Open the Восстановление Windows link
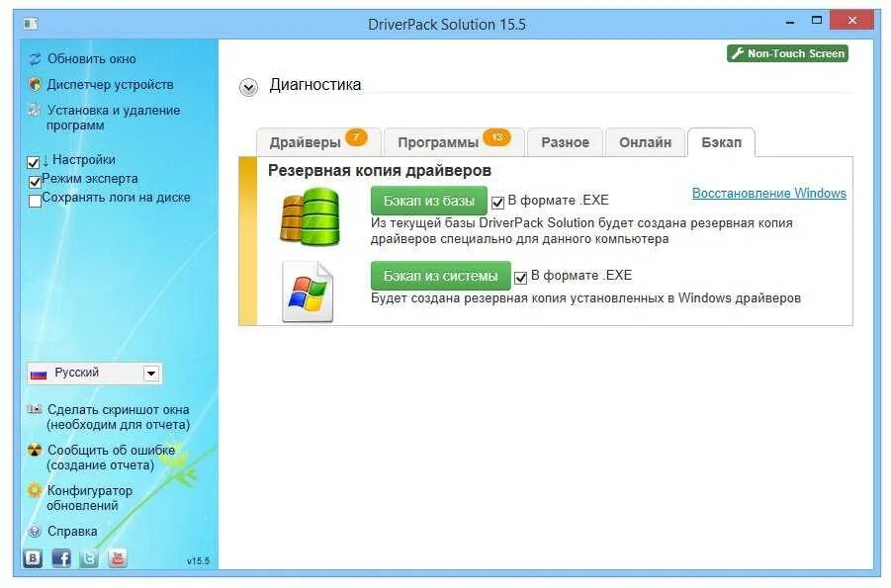891x588 pixels. (768, 193)
